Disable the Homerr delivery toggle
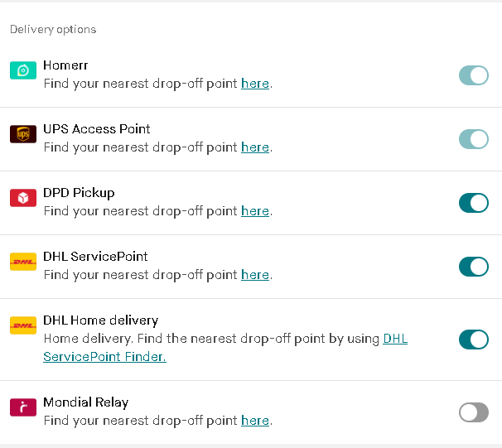502x448 pixels. click(474, 75)
